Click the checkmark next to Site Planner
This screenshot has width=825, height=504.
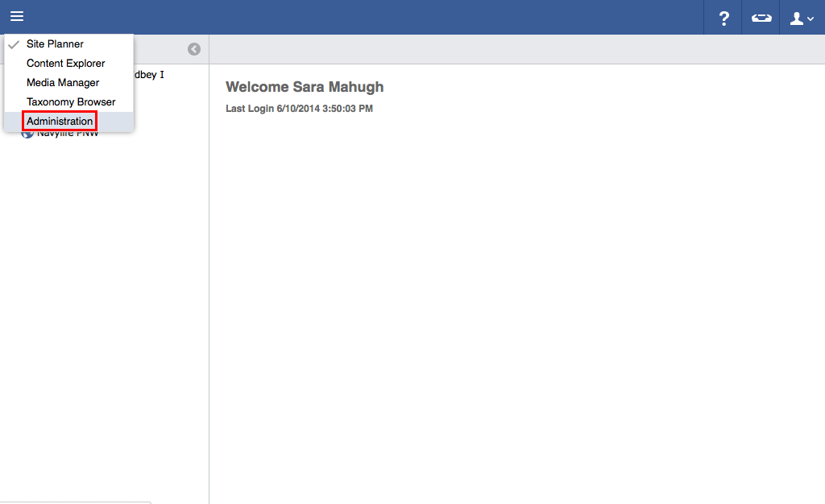tap(14, 44)
